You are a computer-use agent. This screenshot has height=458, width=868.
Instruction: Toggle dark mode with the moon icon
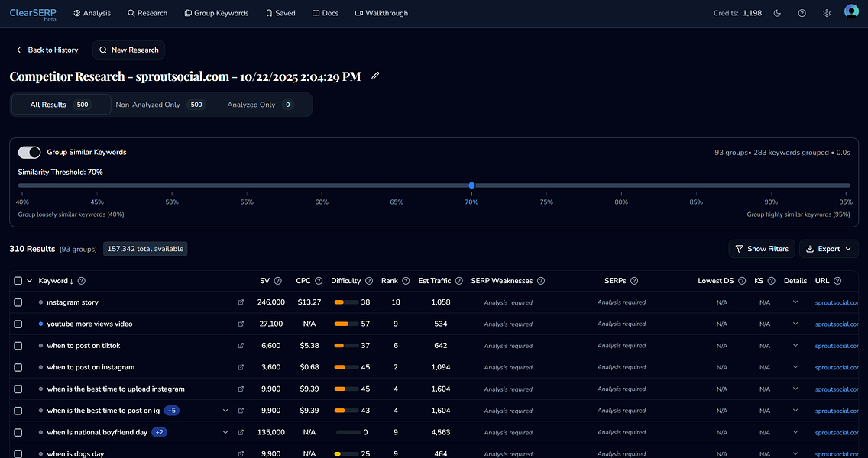(x=777, y=13)
